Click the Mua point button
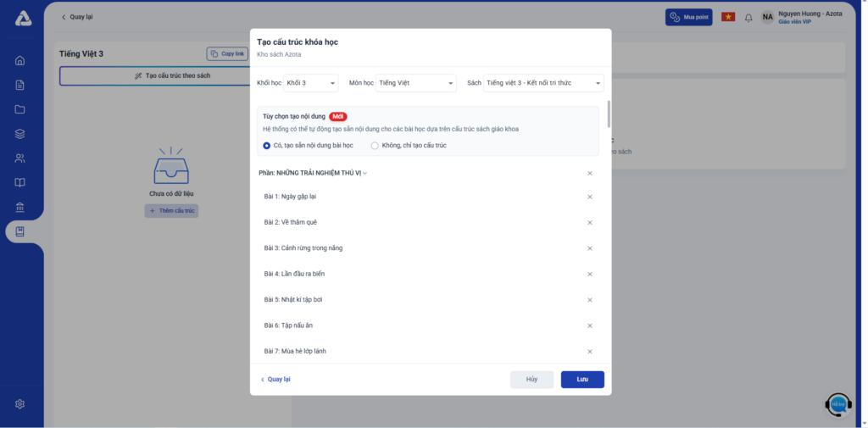 click(x=689, y=18)
